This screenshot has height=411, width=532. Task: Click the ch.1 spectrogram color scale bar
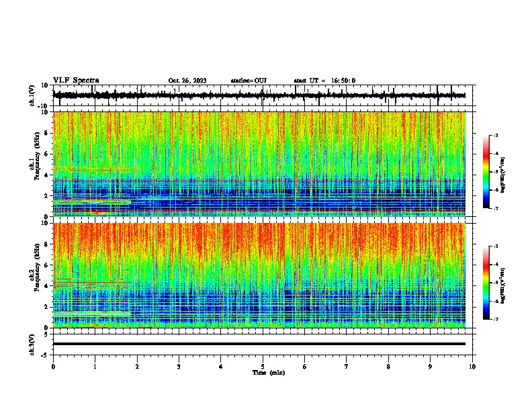(x=486, y=172)
